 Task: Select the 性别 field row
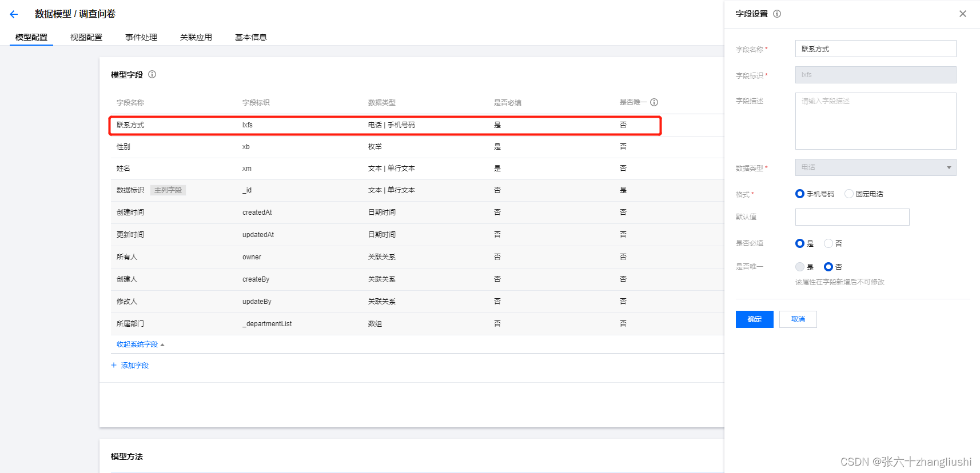click(x=417, y=147)
